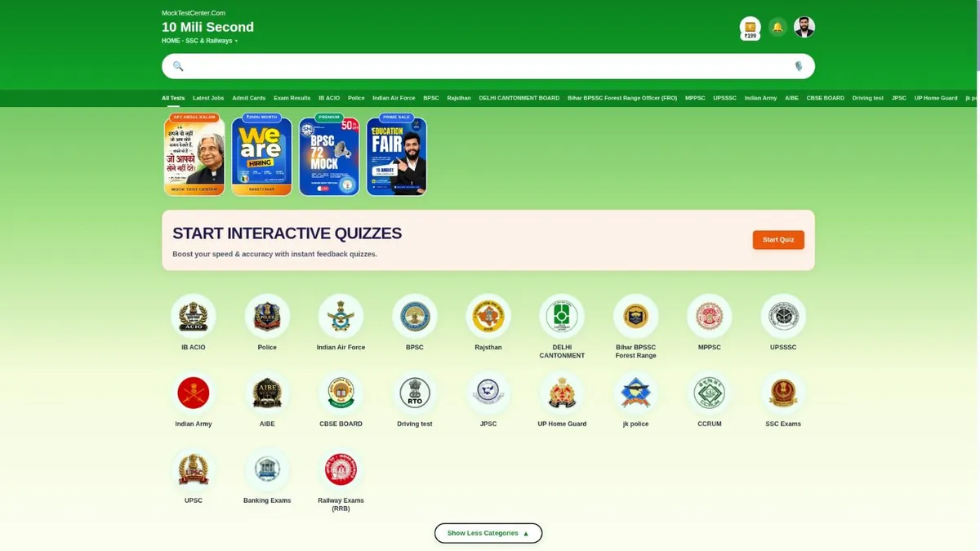Select the Railway Exams (RRB) icon
980x551 pixels.
click(x=341, y=470)
